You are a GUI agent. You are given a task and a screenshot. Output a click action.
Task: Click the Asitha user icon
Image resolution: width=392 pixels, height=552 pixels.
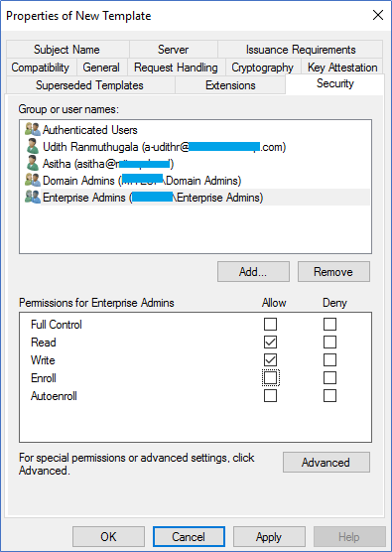[33, 164]
